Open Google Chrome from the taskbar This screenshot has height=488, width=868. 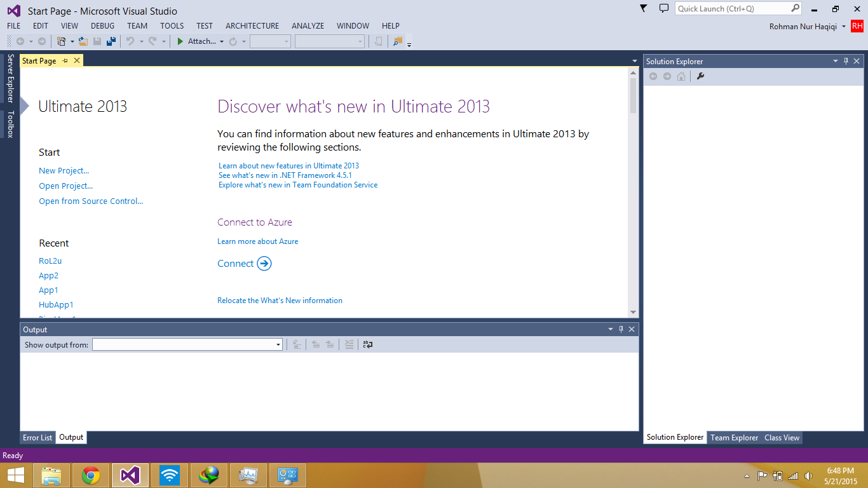91,475
